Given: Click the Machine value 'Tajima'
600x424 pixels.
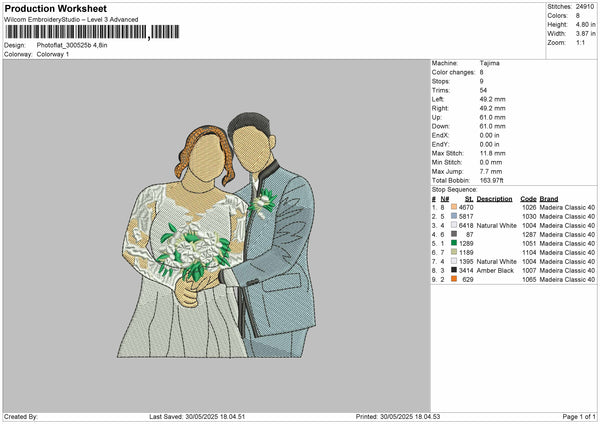Looking at the screenshot, I should [x=489, y=63].
